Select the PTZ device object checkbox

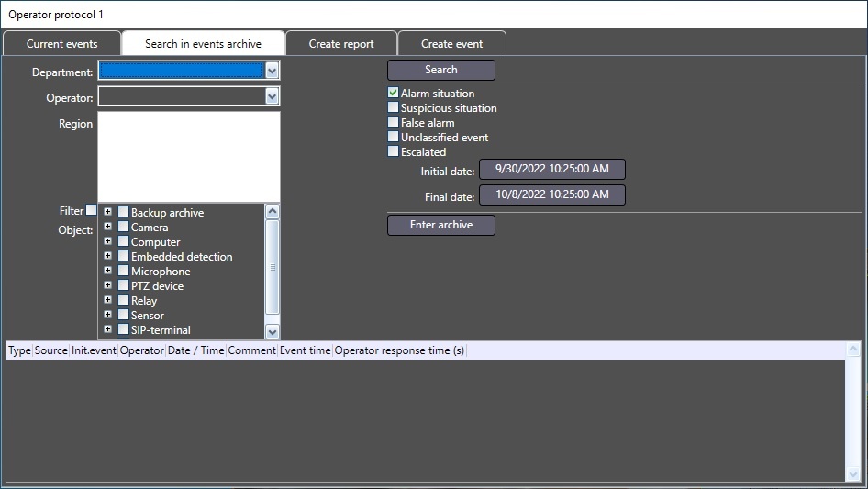click(124, 285)
